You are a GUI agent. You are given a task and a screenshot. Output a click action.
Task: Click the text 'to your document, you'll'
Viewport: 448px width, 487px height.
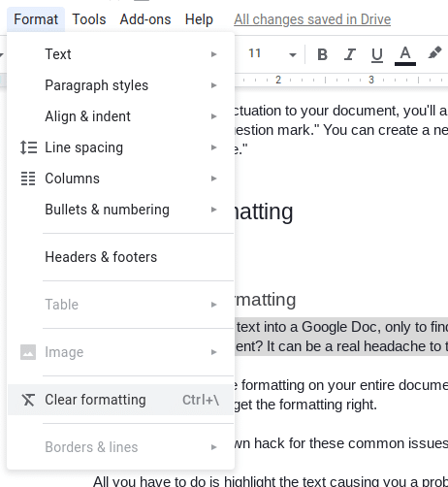pos(361,111)
